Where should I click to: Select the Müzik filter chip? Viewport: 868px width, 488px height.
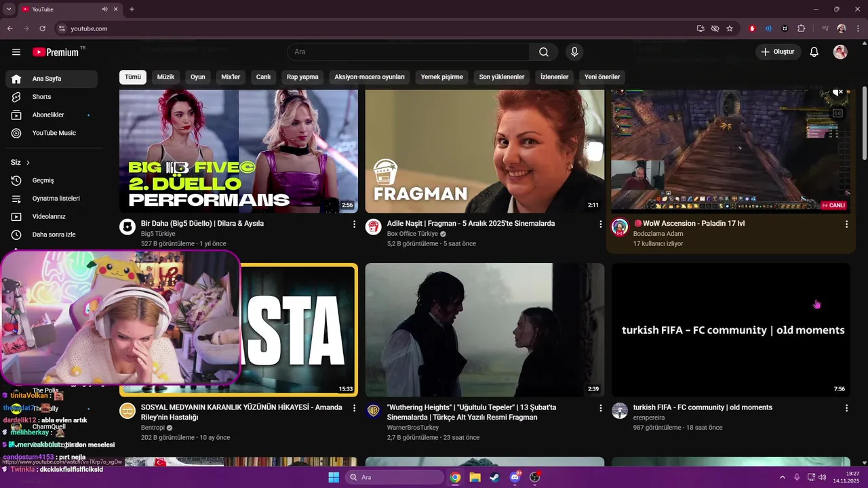pyautogui.click(x=165, y=77)
